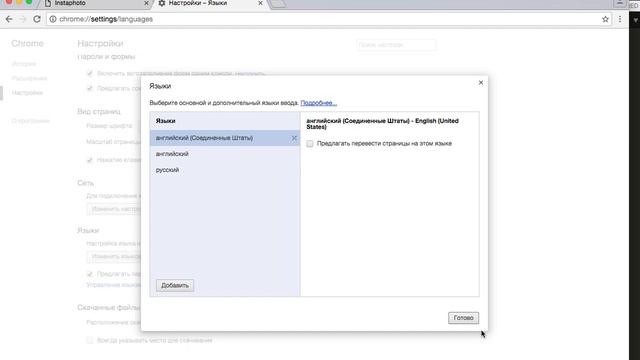Screen dimensions: 640x360
Task: Open Chrome three-dot menu
Action: [x=620, y=19]
